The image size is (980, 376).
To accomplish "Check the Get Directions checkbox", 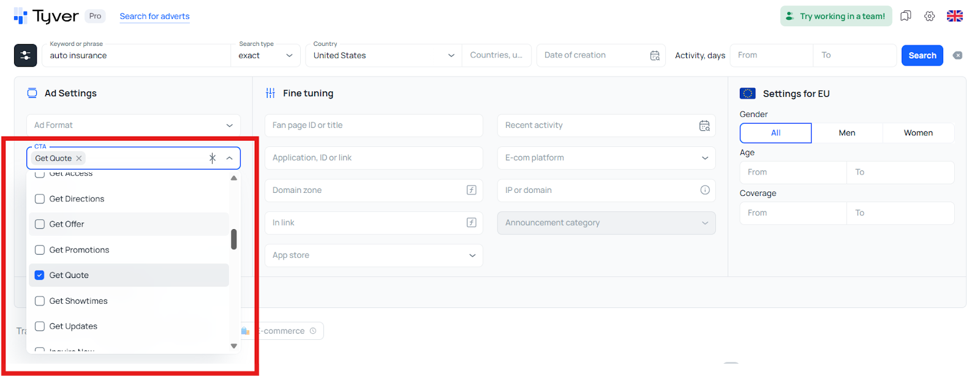I will (40, 199).
